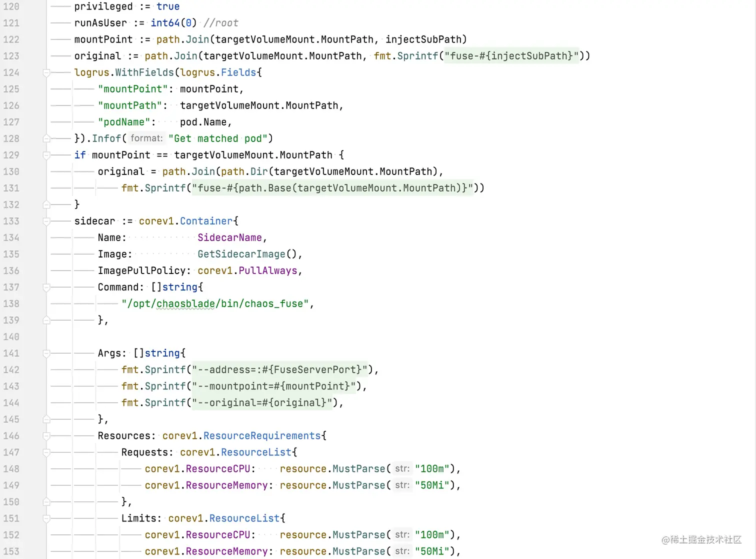Screen dimensions: 756x559
Task: Click the "runAsUser" variable name
Action: [x=100, y=23]
